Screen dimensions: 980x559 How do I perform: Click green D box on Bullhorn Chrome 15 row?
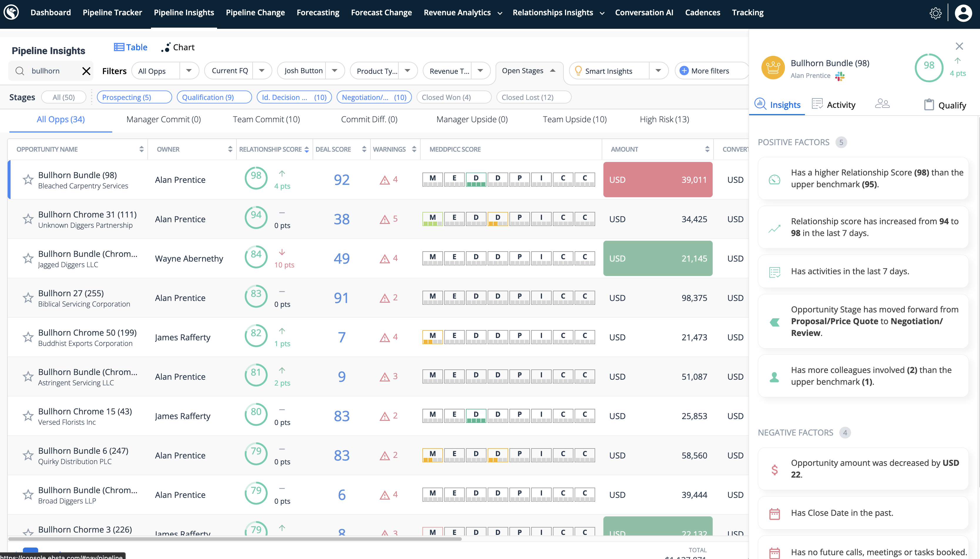pos(476,415)
